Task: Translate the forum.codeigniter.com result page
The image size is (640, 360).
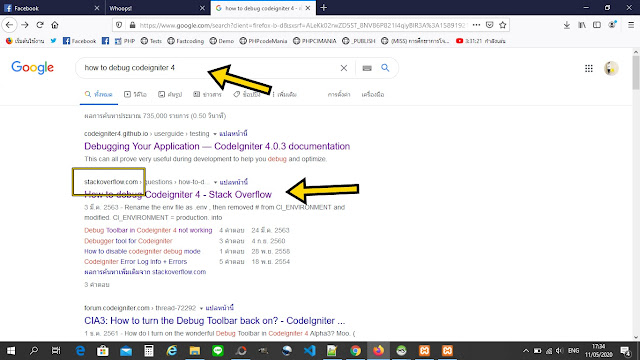Action: (x=220, y=308)
